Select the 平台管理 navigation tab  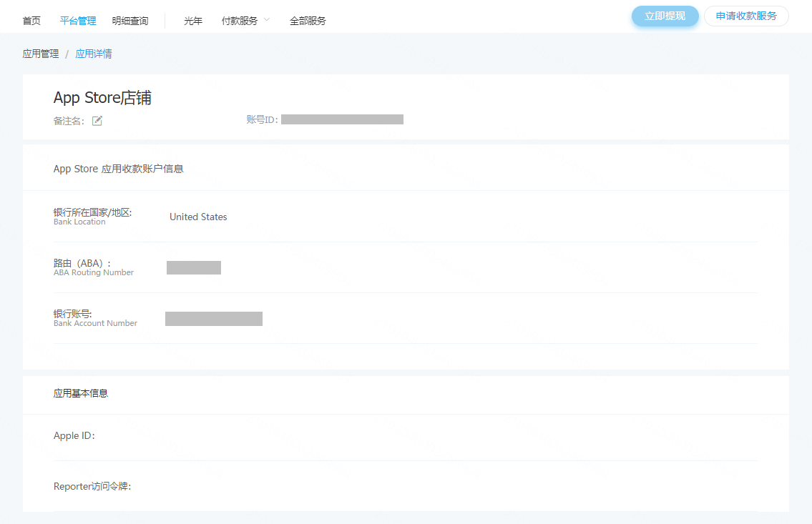pyautogui.click(x=78, y=21)
